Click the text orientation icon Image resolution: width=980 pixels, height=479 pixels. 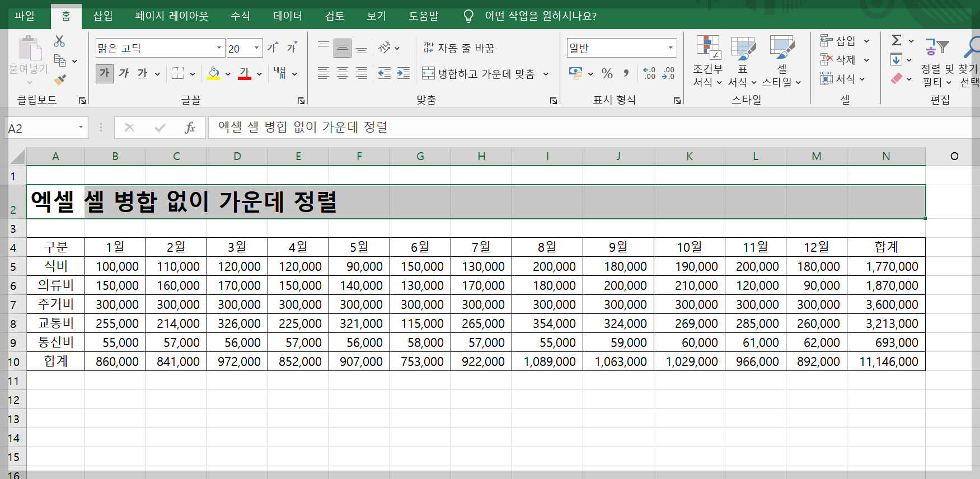(385, 48)
